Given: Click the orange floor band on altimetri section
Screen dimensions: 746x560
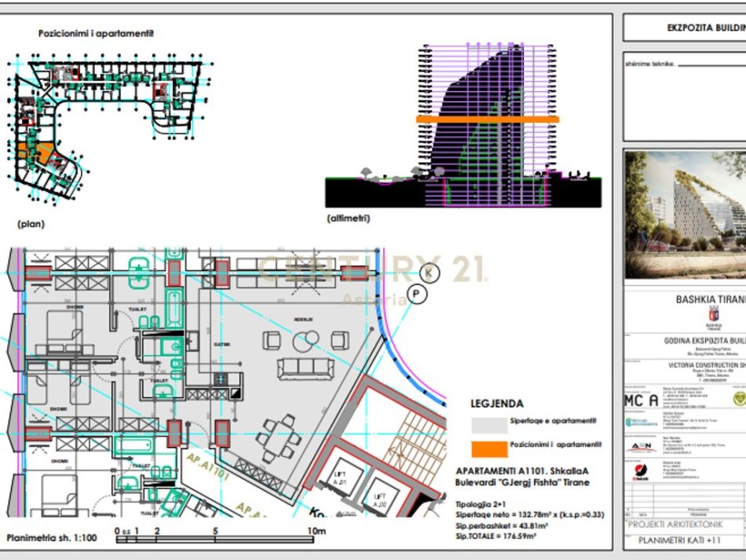Looking at the screenshot, I should pyautogui.click(x=487, y=119).
